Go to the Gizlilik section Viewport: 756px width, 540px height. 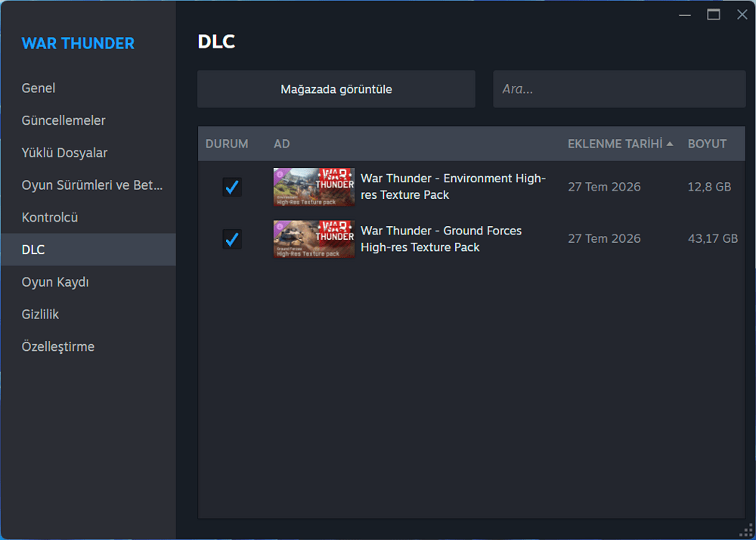click(88, 315)
